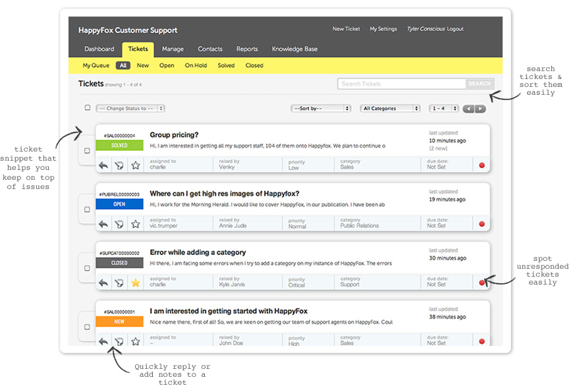Open the Change Status to dropdown
581x392 pixels.
pos(130,108)
